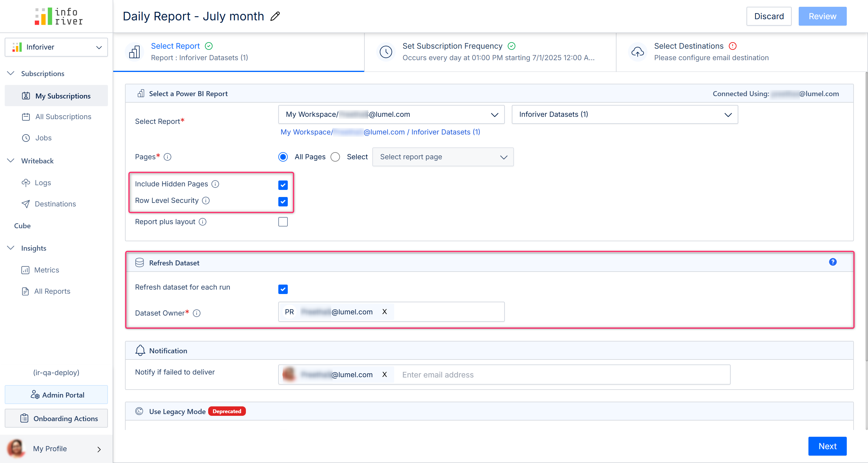Click the Discard button
This screenshot has height=463, width=868.
click(769, 16)
